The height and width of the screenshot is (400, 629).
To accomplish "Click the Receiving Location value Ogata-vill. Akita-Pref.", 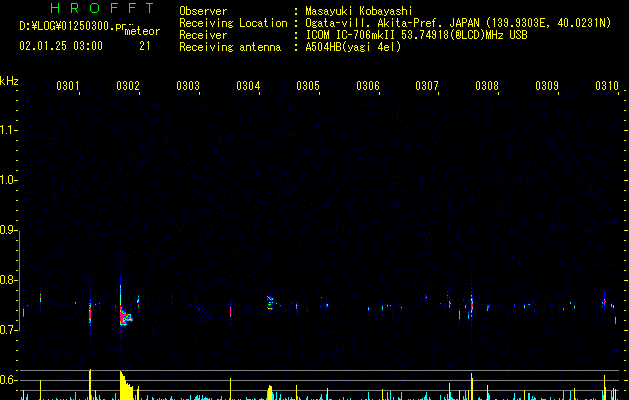I will [x=375, y=23].
